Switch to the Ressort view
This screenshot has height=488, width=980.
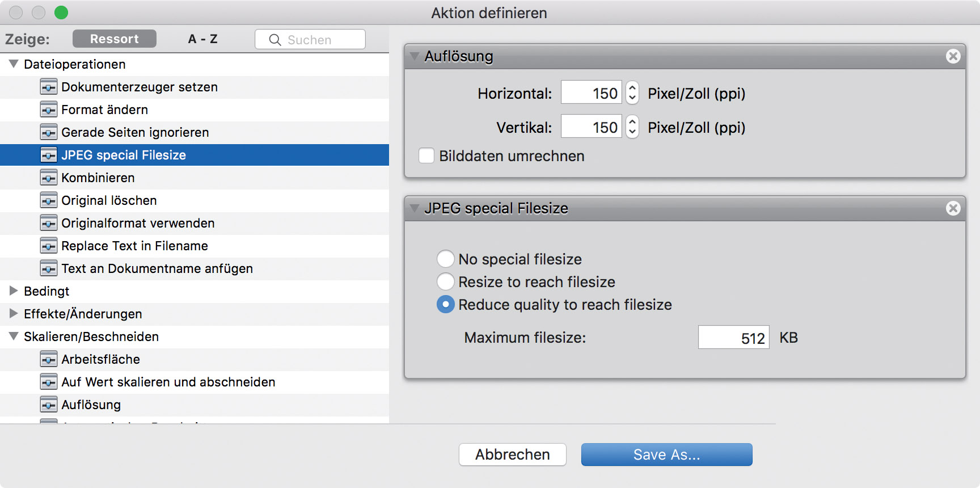(114, 39)
